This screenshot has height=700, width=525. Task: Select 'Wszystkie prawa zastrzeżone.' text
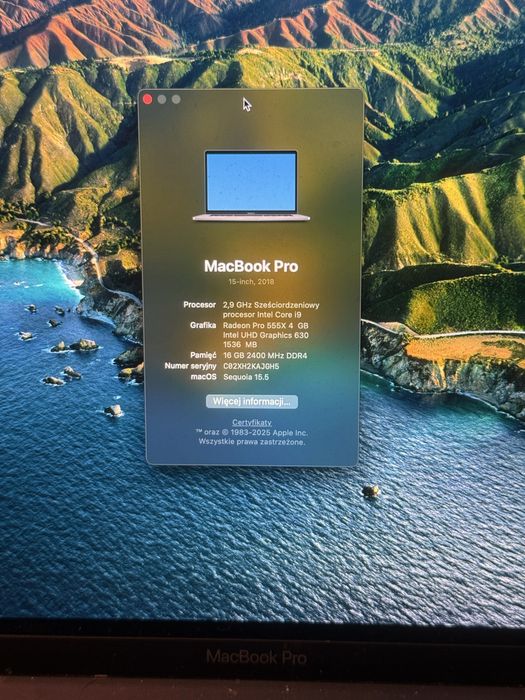[x=252, y=442]
